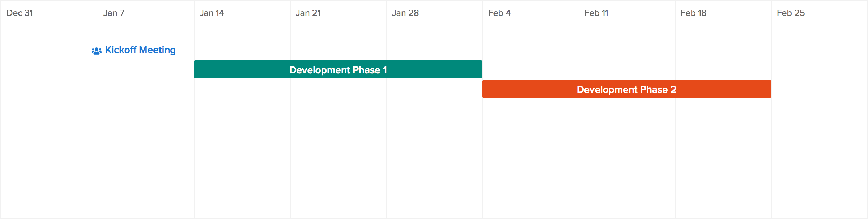
Task: Click empty Feb 25 column area
Action: tap(820, 145)
